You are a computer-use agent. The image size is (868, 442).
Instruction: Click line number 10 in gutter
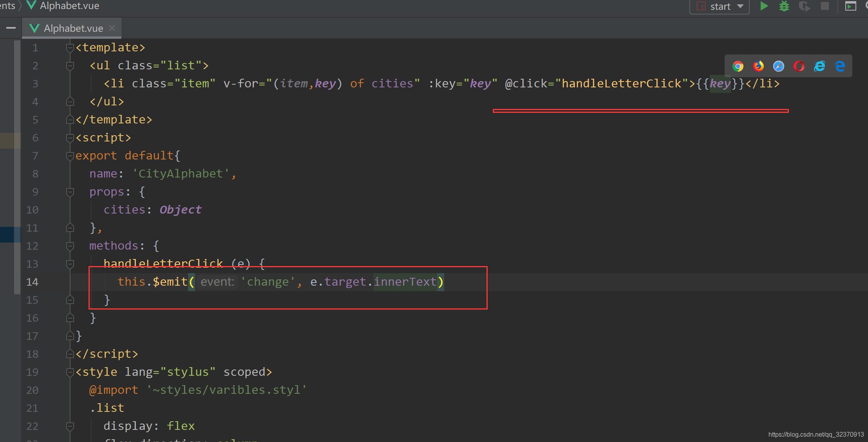pyautogui.click(x=32, y=210)
